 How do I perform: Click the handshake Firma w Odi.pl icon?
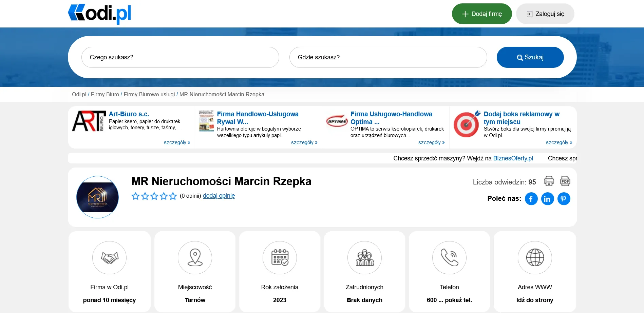pyautogui.click(x=109, y=258)
